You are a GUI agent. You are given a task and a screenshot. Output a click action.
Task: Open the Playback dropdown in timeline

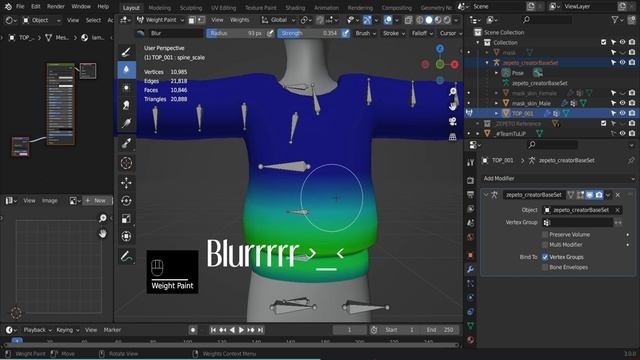[38, 330]
